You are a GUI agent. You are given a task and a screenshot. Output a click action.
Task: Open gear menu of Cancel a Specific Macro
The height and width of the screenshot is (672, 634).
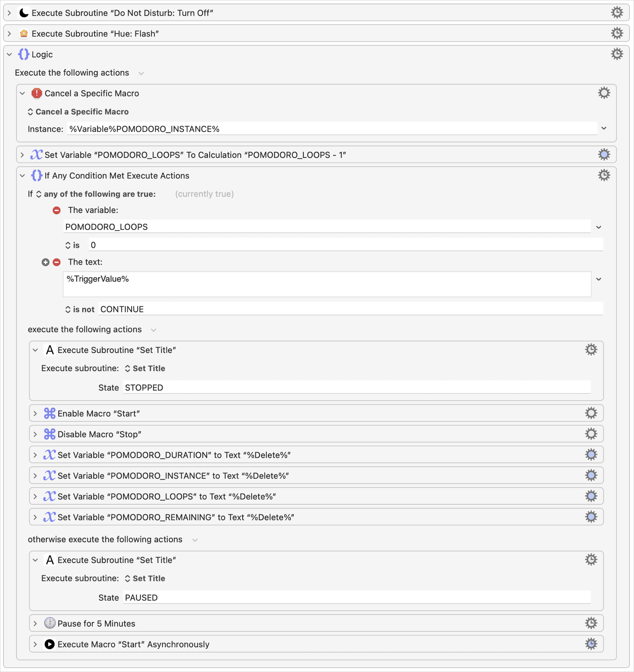click(604, 93)
